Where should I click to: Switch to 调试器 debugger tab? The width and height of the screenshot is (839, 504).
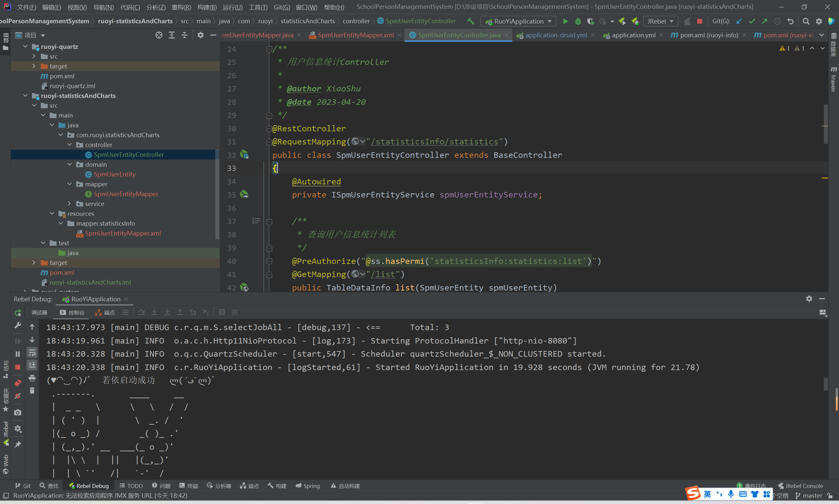tap(39, 312)
